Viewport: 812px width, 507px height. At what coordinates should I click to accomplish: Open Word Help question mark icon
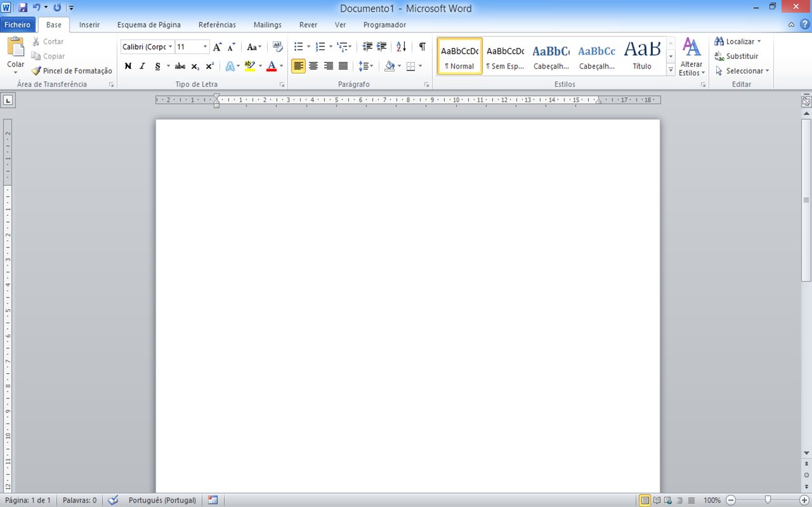(804, 25)
